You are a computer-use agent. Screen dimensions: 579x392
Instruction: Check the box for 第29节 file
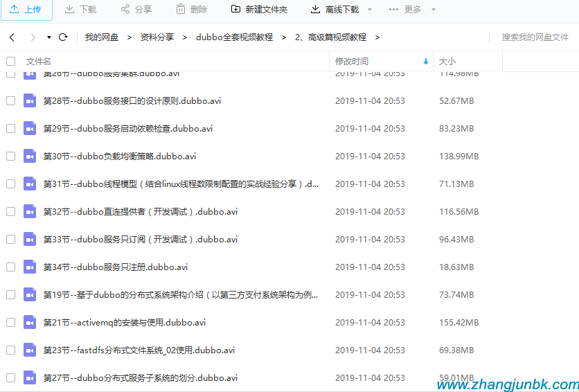tap(10, 128)
